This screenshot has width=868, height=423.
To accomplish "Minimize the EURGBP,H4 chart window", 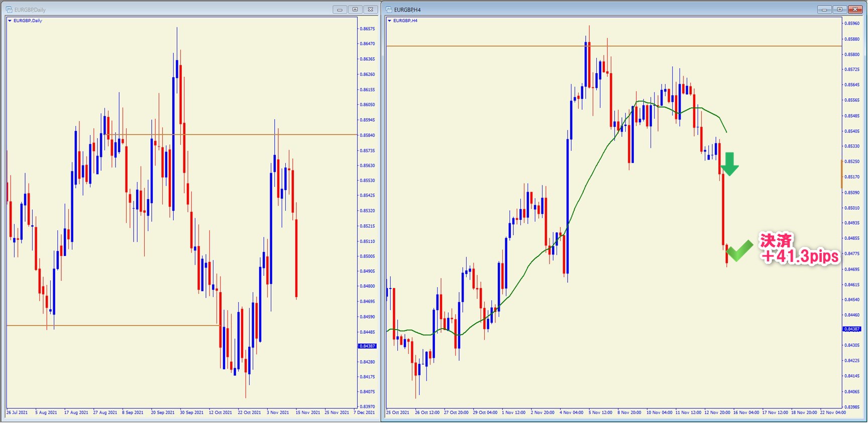I will (x=824, y=10).
